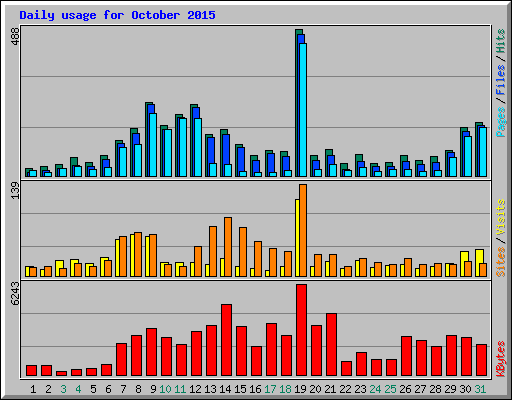The height and width of the screenshot is (400, 512).
Task: Click the 6243 axis value
Action: pos(15,294)
